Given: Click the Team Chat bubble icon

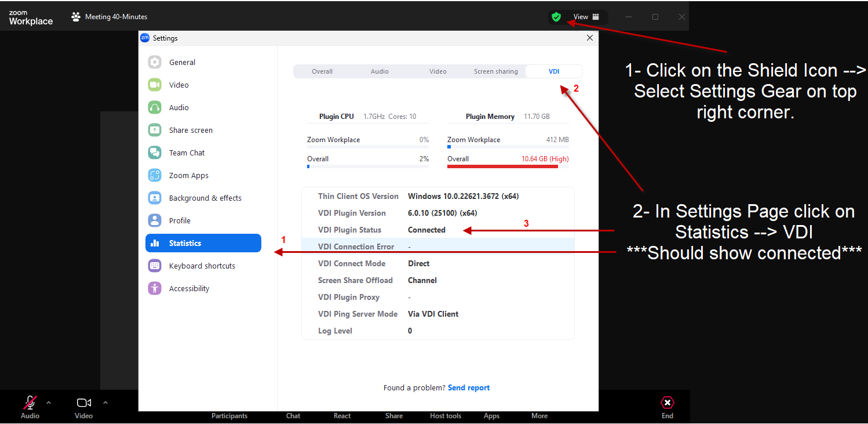Looking at the screenshot, I should click(155, 153).
